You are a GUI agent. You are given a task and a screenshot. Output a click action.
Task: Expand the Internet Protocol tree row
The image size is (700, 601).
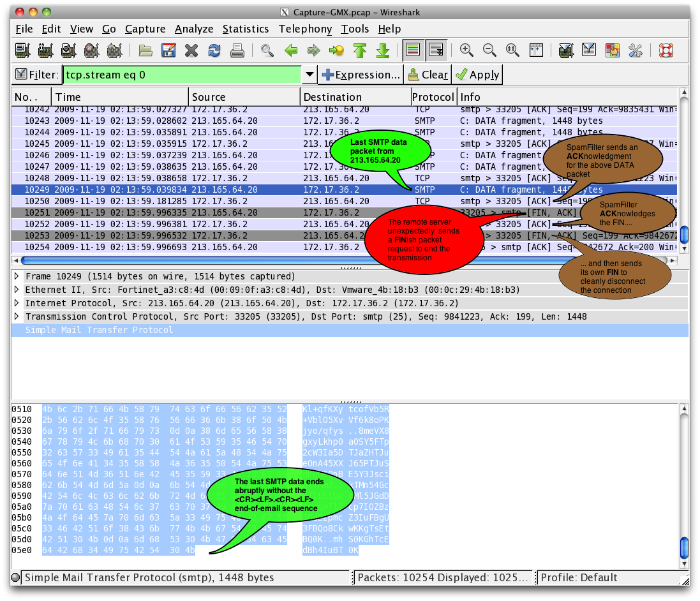[x=17, y=304]
